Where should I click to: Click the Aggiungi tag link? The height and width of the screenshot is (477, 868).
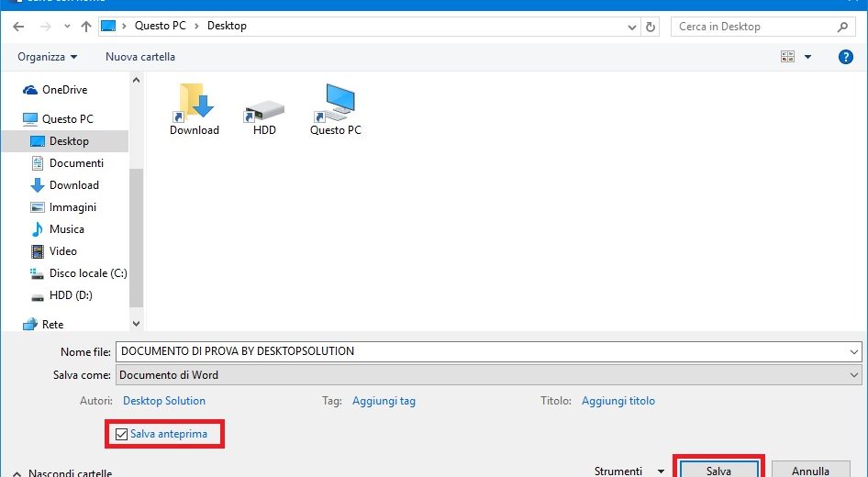coord(384,401)
